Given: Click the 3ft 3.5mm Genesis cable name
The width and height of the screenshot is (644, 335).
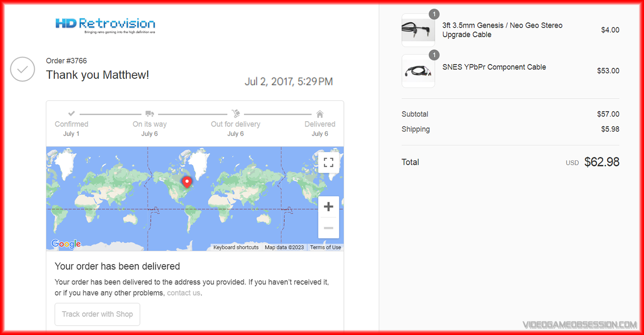Looking at the screenshot, I should tap(502, 30).
